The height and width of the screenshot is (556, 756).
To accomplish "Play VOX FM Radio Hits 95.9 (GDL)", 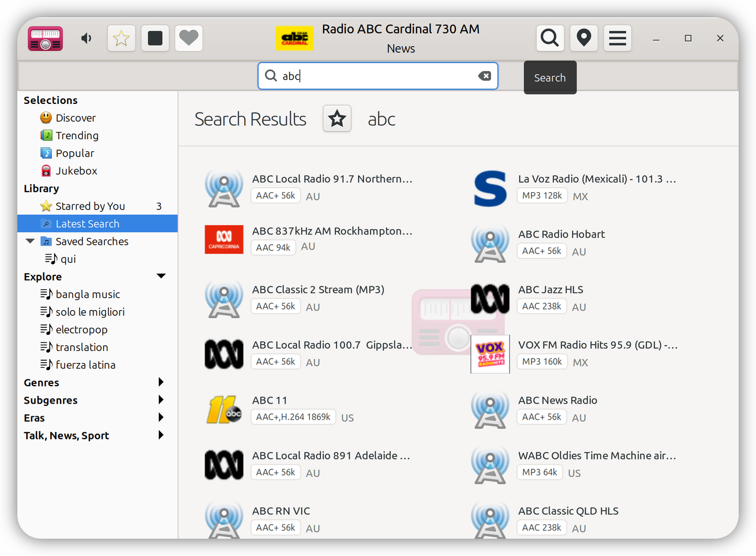I will [598, 345].
